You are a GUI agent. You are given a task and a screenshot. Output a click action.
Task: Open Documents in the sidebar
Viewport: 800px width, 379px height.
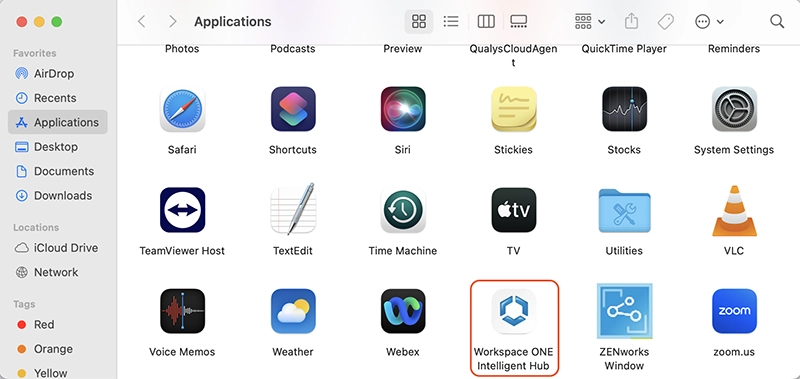coord(58,171)
